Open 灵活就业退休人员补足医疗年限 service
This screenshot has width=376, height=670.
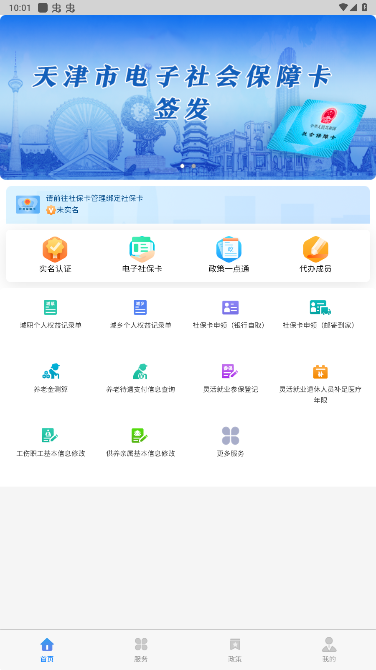320,384
